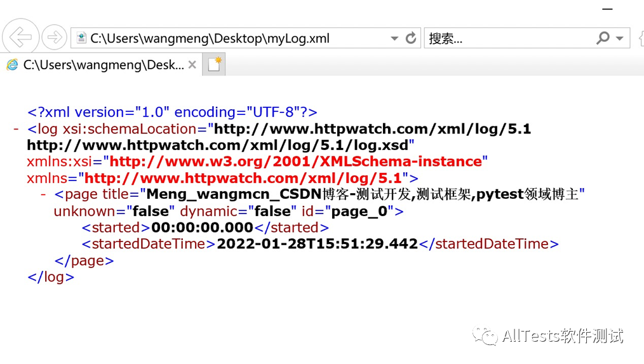This screenshot has width=644, height=364.
Task: Click the Internet Explorer icon on the tab
Action: pyautogui.click(x=12, y=65)
